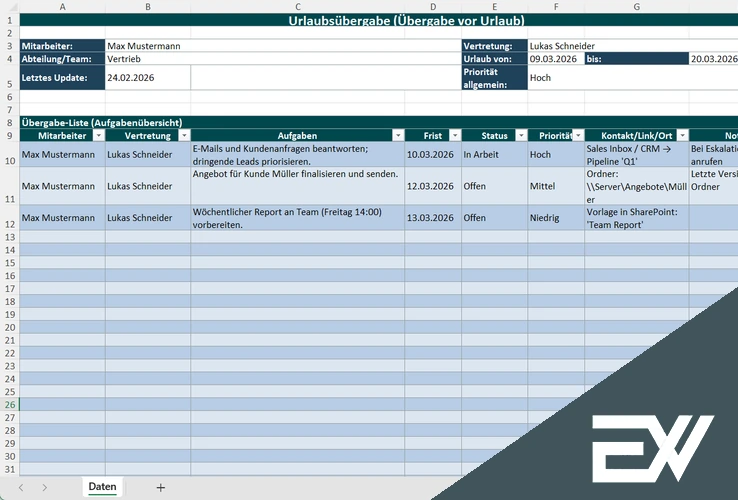Select the Vertrieb department cell
Viewport: 738px width, 500px height.
pos(283,59)
